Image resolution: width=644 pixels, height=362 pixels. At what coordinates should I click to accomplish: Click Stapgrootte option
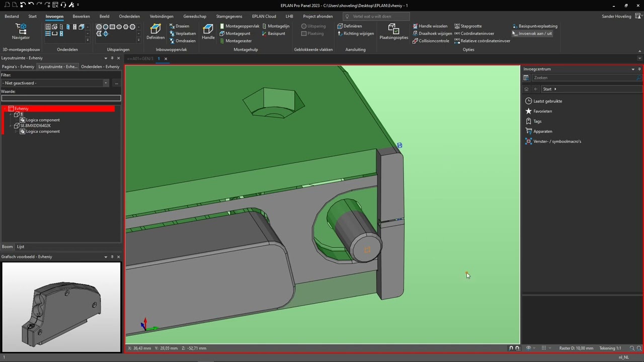[x=468, y=26]
